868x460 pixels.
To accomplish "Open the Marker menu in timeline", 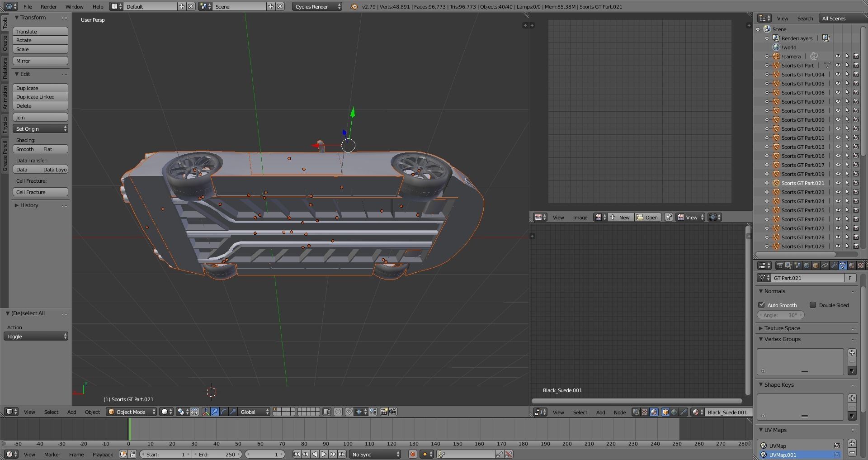I will 52,455.
